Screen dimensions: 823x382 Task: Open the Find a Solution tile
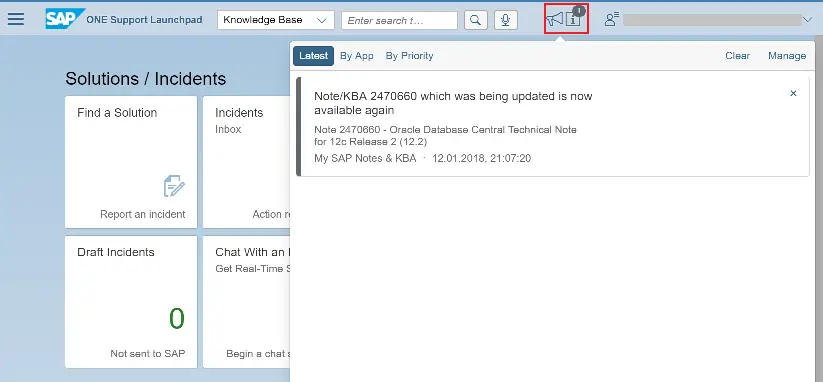[x=131, y=162]
